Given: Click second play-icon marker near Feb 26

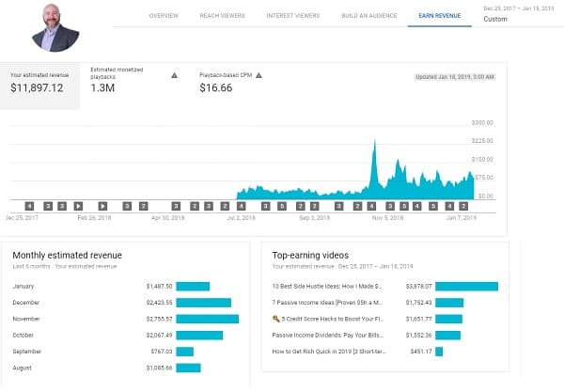Looking at the screenshot, I should (103, 205).
